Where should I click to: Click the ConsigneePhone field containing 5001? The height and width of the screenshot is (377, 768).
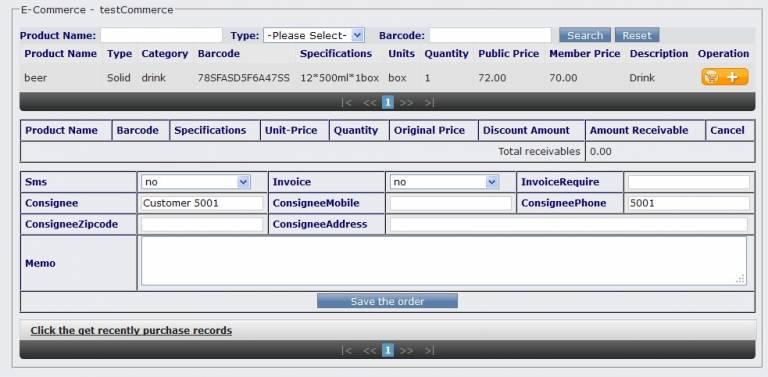[689, 203]
